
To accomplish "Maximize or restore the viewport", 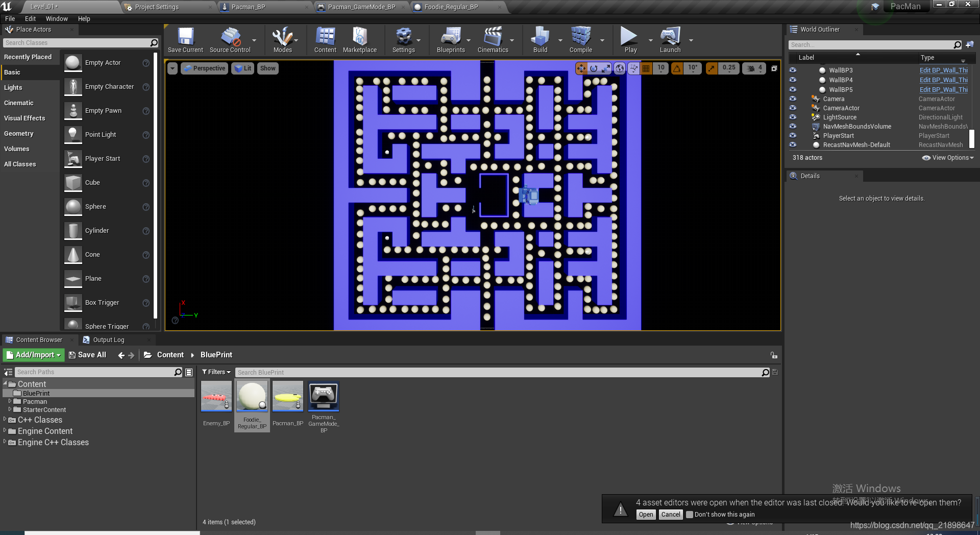I will pos(774,68).
